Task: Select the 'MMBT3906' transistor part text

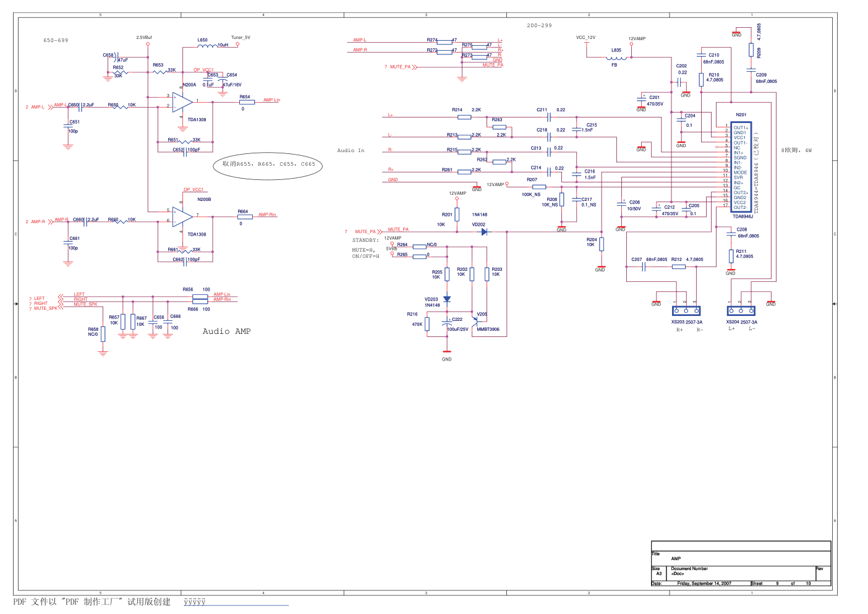Action: click(488, 330)
